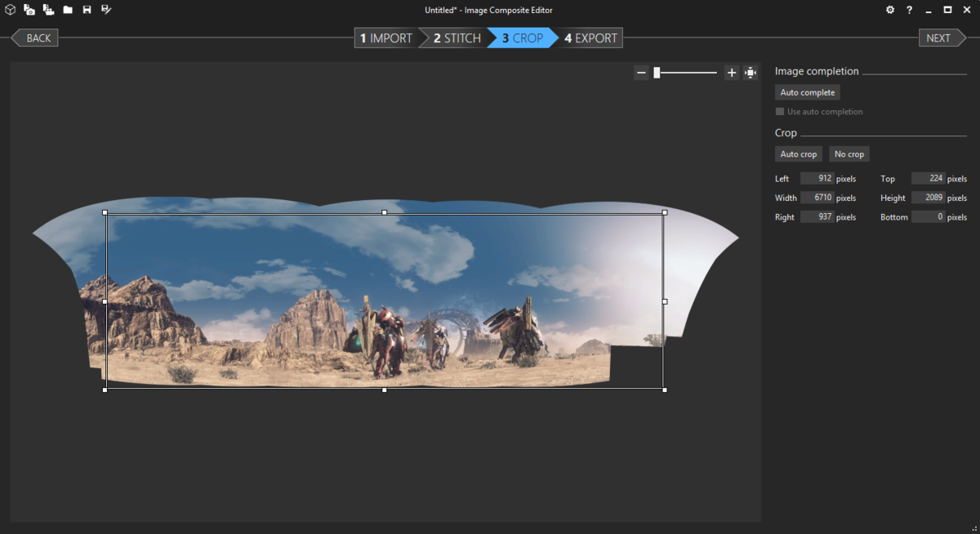Open settings gear icon

890,10
